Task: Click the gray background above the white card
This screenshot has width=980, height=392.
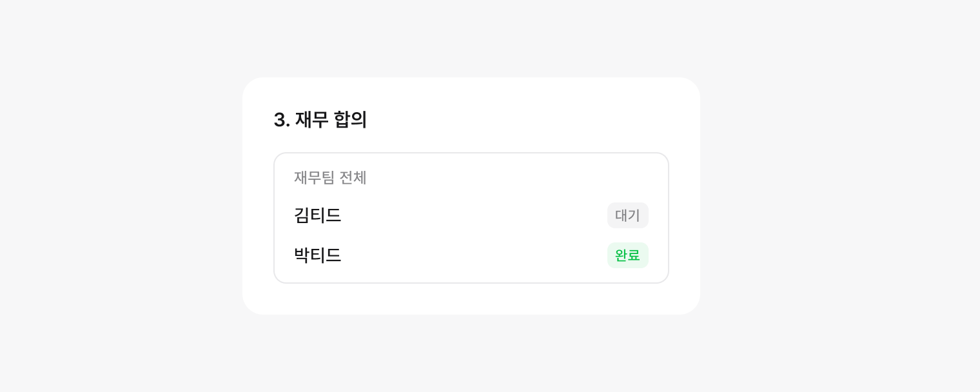Action: coord(471,39)
